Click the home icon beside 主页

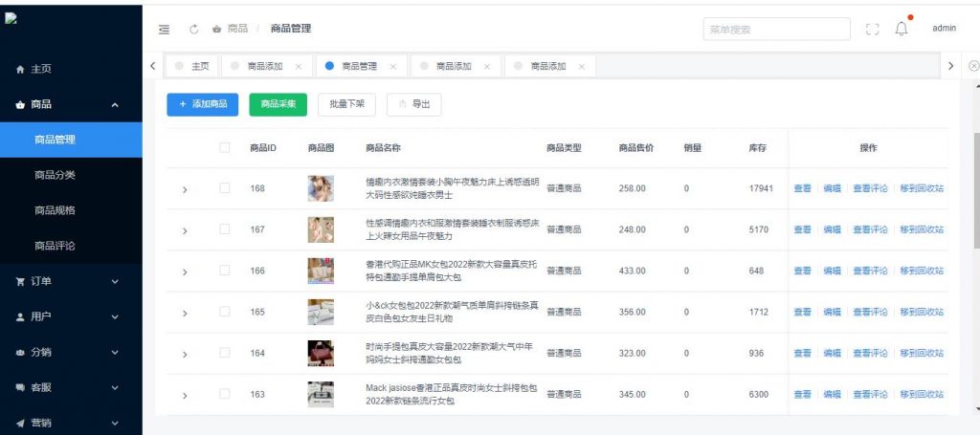click(x=20, y=69)
